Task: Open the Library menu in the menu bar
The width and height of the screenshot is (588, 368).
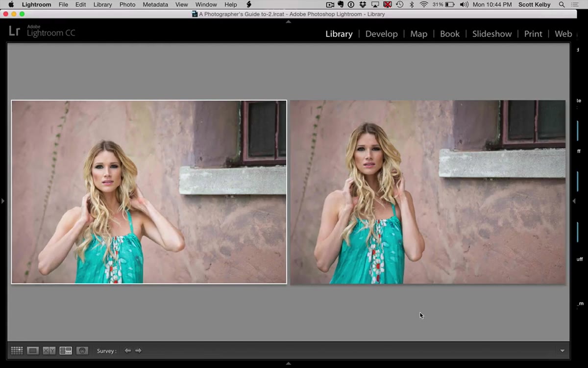Action: [x=102, y=4]
